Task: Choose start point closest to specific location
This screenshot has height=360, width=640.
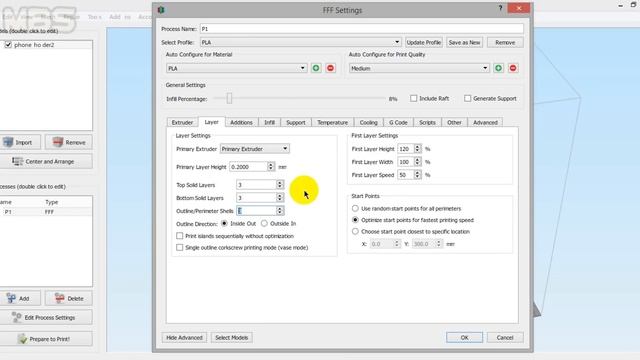Action: pyautogui.click(x=355, y=231)
